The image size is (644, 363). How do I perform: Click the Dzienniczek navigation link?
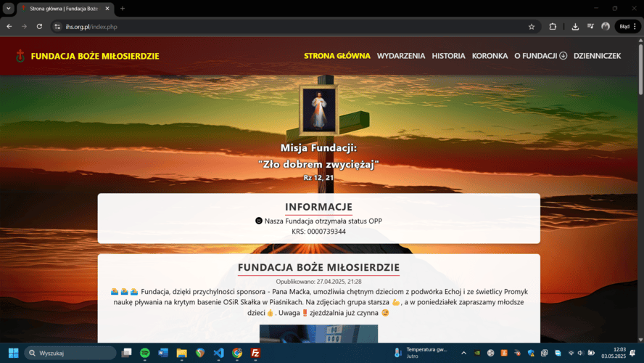[597, 56]
